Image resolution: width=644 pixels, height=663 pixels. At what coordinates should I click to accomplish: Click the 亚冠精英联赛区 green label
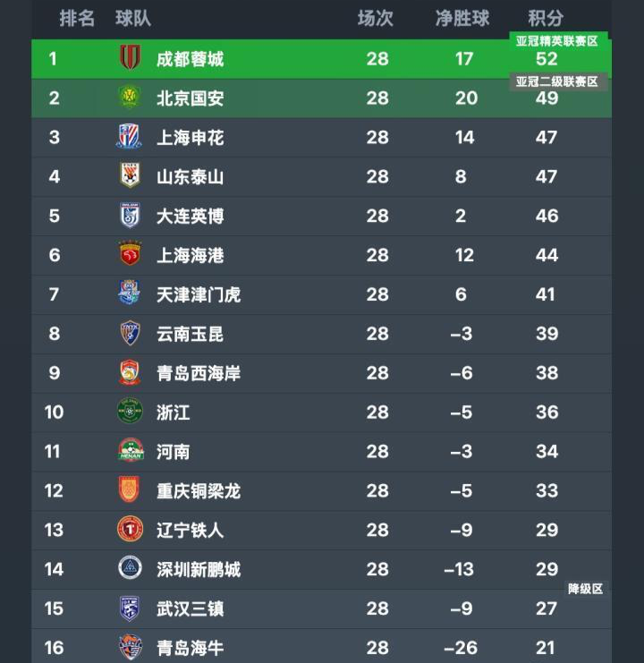click(557, 40)
